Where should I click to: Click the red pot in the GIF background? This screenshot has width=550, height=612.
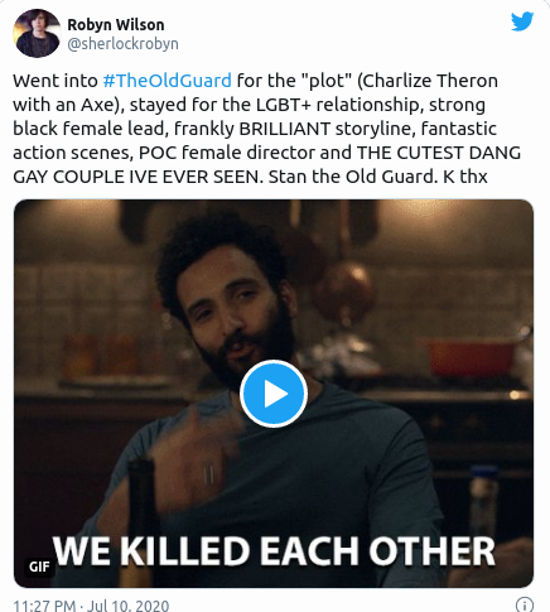(470, 357)
